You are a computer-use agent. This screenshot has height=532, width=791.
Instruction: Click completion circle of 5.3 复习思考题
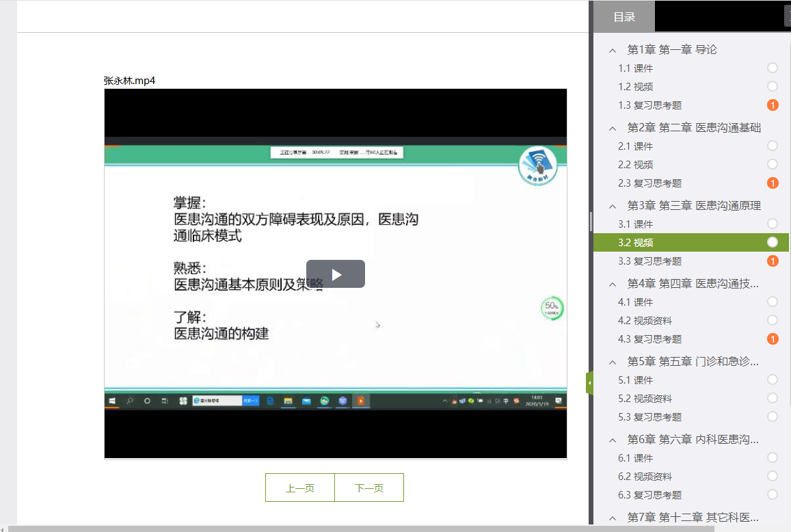(x=773, y=416)
